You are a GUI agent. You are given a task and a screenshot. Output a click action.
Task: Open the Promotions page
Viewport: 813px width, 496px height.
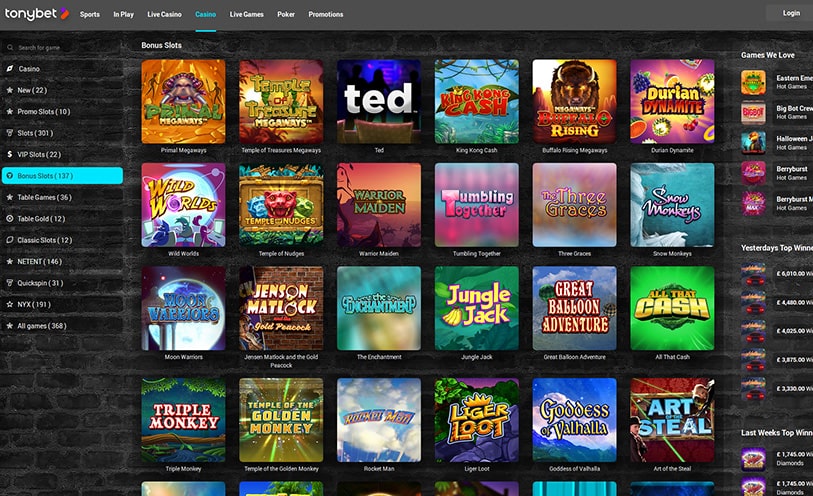(x=326, y=15)
